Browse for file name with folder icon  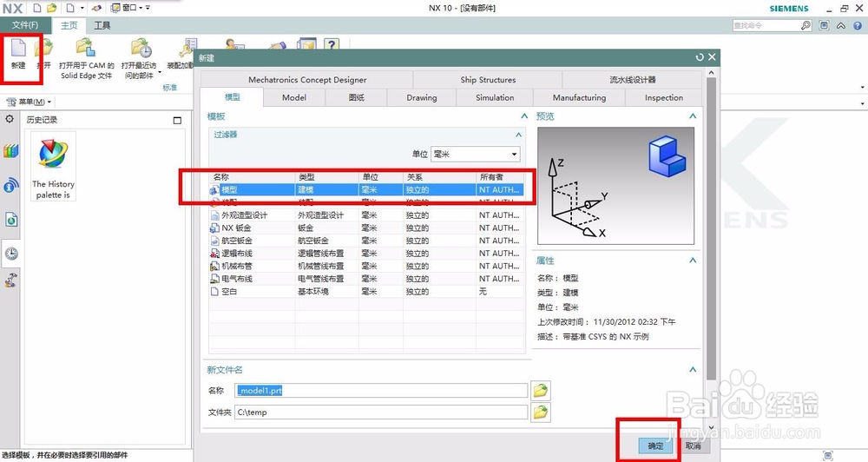(x=540, y=391)
